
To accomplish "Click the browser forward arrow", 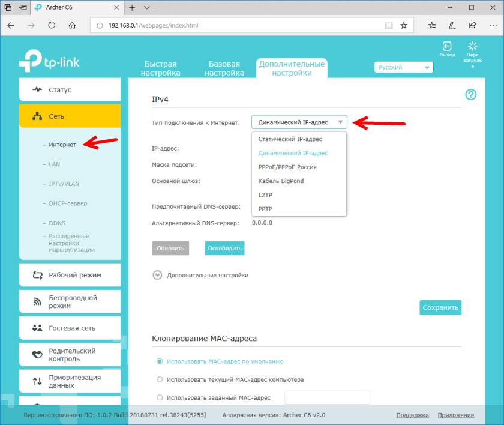I will point(31,25).
